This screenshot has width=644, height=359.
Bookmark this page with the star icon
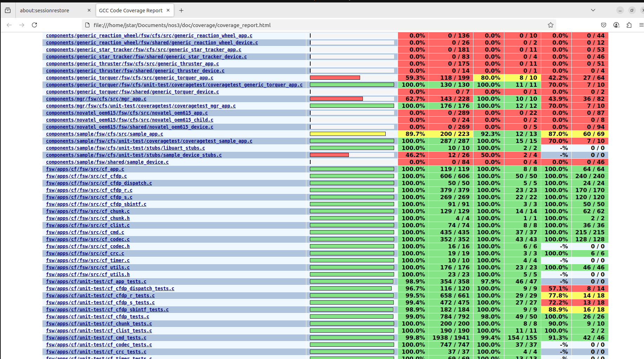[x=551, y=25]
